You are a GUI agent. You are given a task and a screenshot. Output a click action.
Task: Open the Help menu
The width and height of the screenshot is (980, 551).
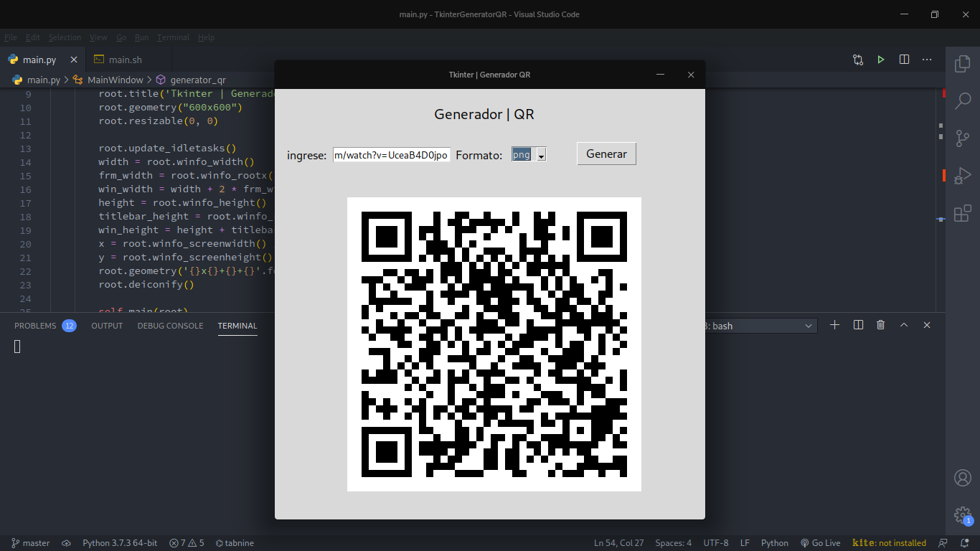[x=207, y=37]
